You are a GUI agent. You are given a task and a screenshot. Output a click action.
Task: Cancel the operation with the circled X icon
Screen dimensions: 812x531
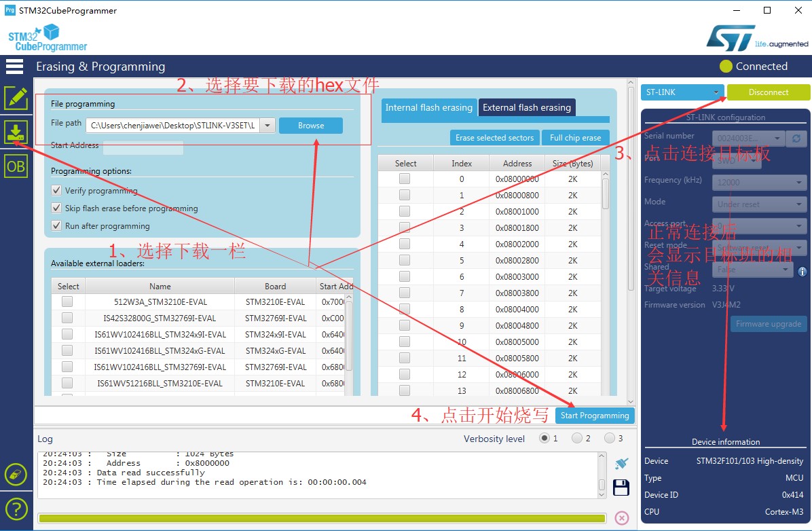[x=622, y=518]
